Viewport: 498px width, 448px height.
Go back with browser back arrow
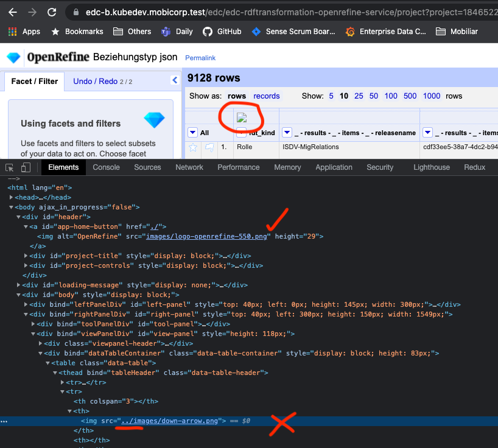pos(13,12)
